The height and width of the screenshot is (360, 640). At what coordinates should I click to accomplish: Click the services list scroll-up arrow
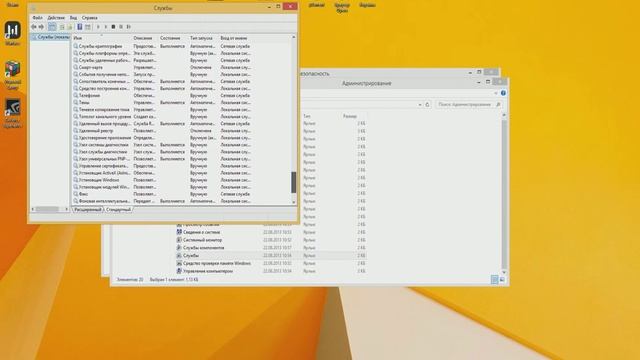coord(293,37)
